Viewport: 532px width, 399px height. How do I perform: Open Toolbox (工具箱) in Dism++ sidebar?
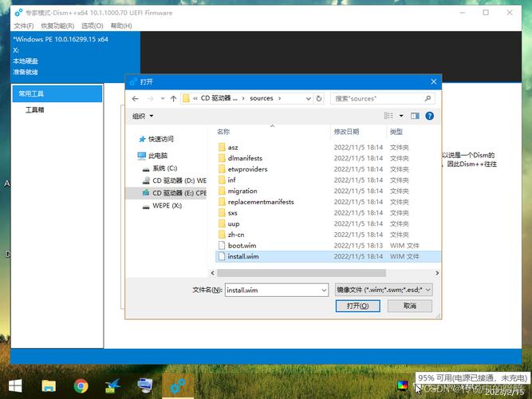point(34,109)
